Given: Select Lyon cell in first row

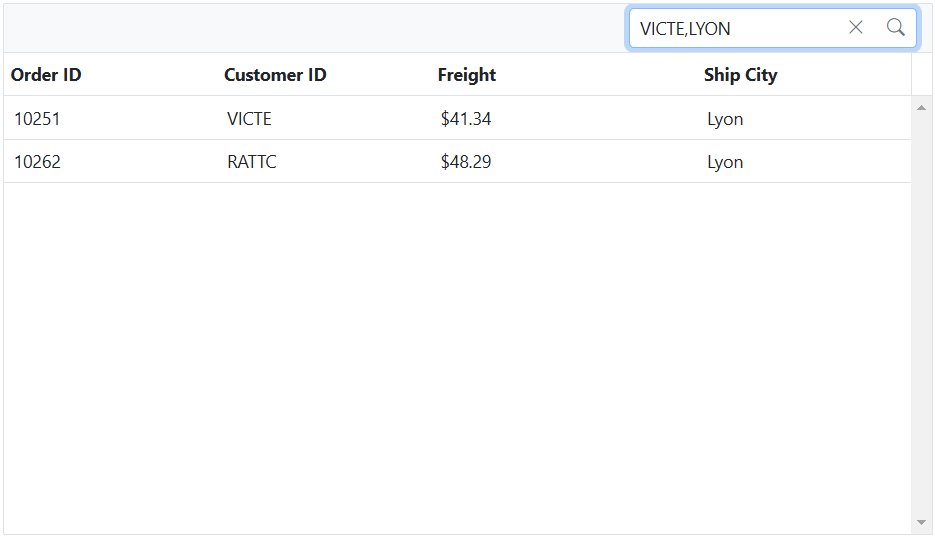Looking at the screenshot, I should tap(804, 118).
